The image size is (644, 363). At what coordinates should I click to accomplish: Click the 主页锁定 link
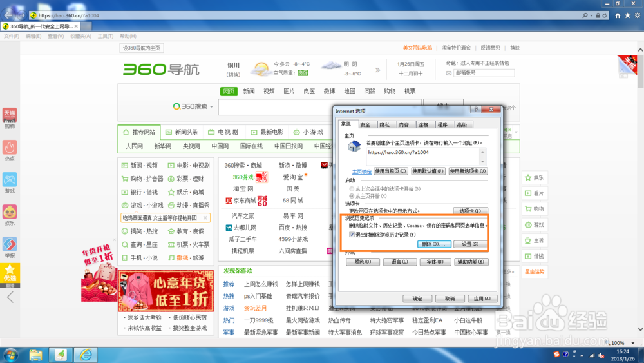click(361, 172)
